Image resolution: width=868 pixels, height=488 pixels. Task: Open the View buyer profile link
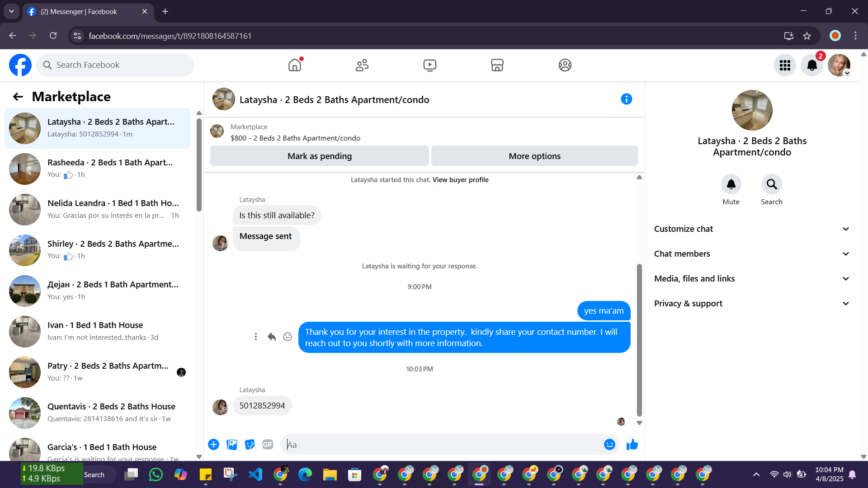pyautogui.click(x=460, y=180)
